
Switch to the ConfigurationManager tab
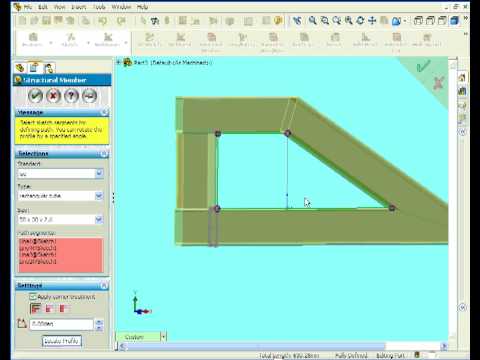49,68
